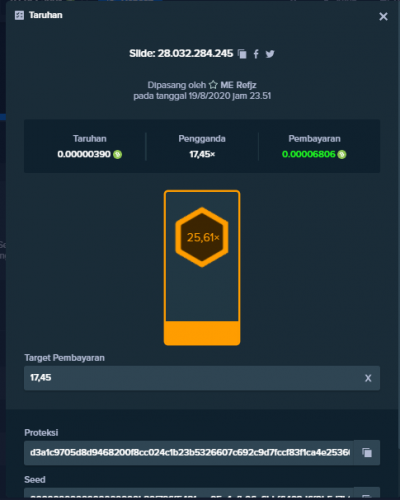The height and width of the screenshot is (500, 400).
Task: Click the 17,45× Pengganda value
Action: click(x=202, y=154)
